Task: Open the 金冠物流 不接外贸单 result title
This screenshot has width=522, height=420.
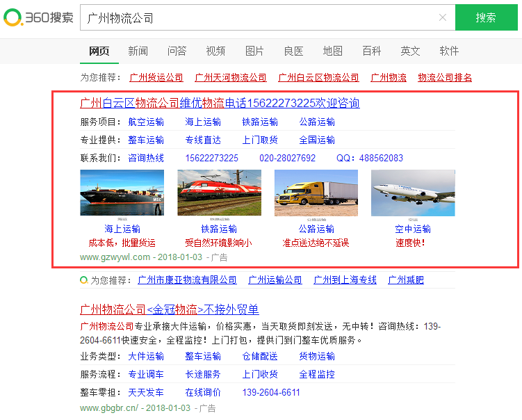Action: 170,309
